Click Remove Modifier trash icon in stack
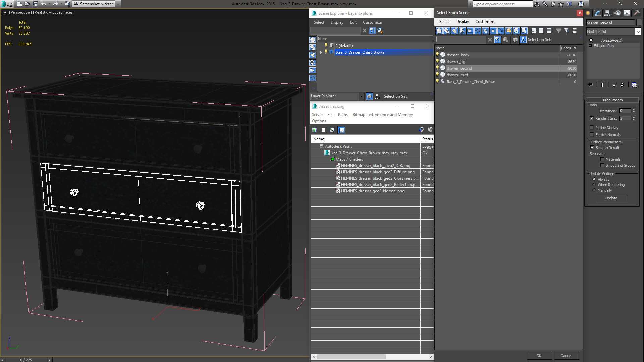The image size is (644, 362). (x=622, y=85)
